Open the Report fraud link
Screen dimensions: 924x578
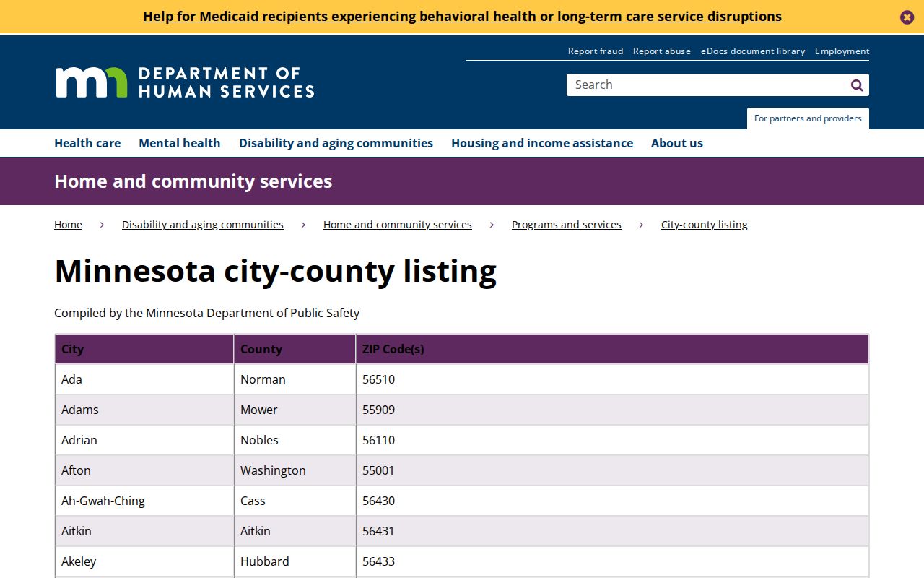coord(596,51)
